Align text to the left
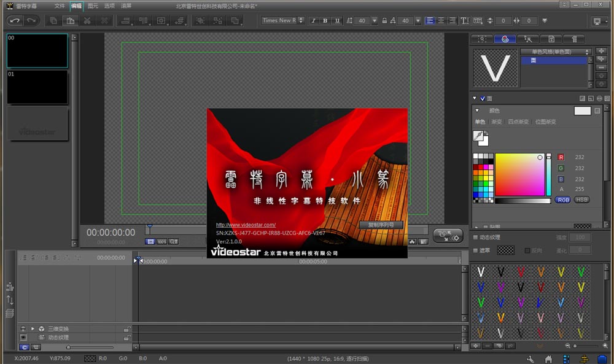The height and width of the screenshot is (364, 614). 430,21
